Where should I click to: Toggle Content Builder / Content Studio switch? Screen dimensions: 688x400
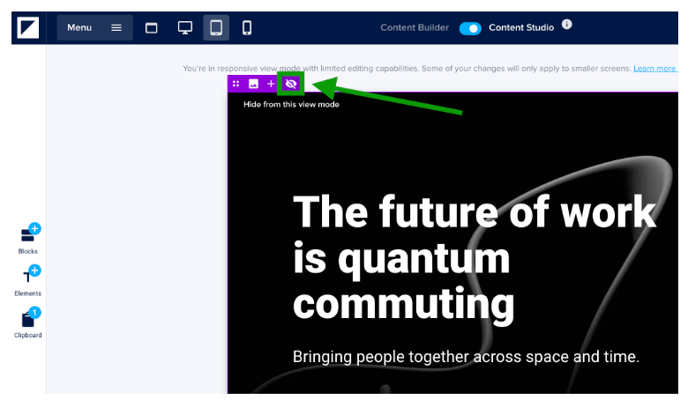point(470,28)
